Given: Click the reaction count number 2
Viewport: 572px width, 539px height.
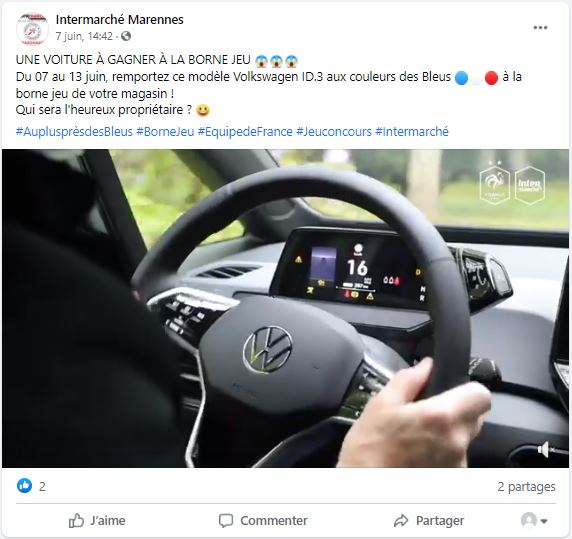Looking at the screenshot, I should click(42, 486).
